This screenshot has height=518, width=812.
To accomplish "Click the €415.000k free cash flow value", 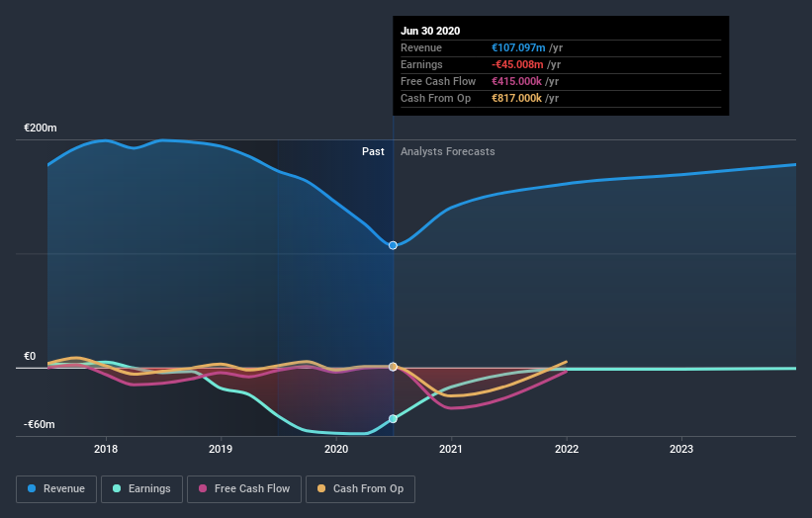I will pos(517,81).
